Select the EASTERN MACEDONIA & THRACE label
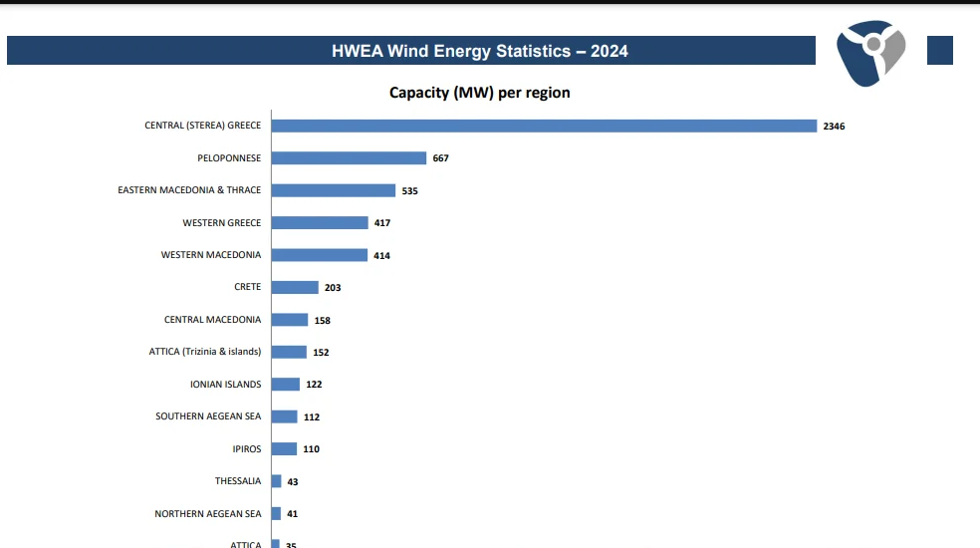This screenshot has height=548, width=980. click(189, 189)
